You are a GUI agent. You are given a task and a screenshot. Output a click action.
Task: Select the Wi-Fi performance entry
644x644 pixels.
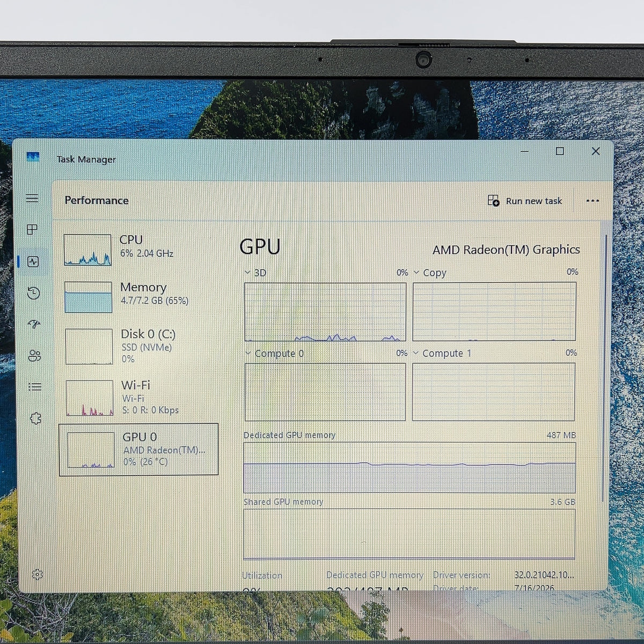tap(138, 398)
